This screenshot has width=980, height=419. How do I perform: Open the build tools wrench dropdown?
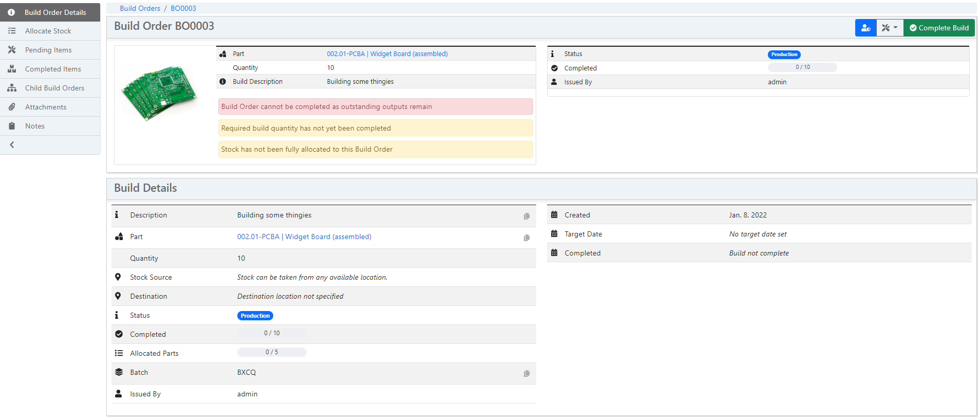[x=890, y=28]
